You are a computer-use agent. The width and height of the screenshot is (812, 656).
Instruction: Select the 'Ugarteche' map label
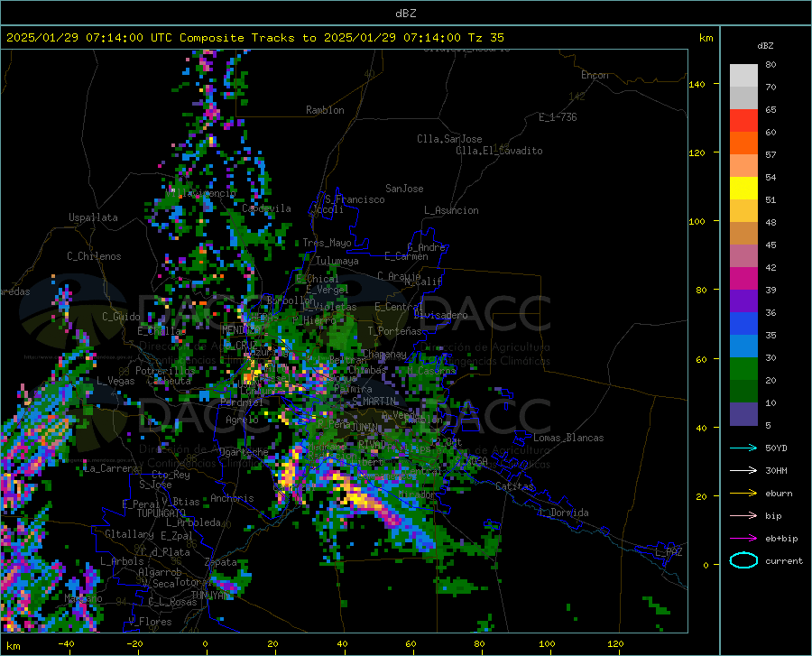click(x=244, y=451)
